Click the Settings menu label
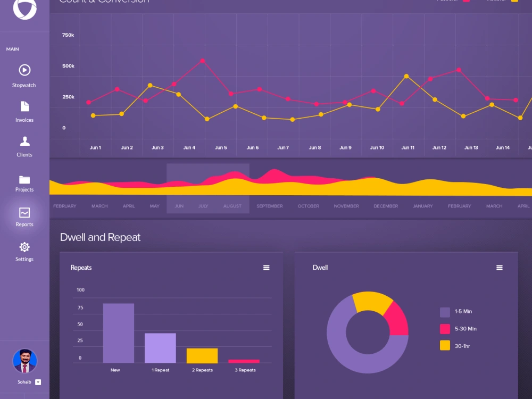The width and height of the screenshot is (532, 399). pos(24,259)
